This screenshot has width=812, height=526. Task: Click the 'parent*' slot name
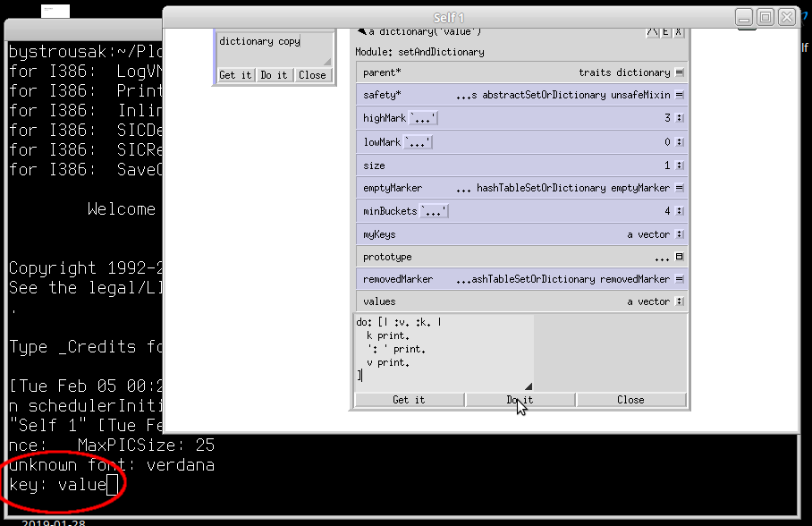(x=382, y=72)
